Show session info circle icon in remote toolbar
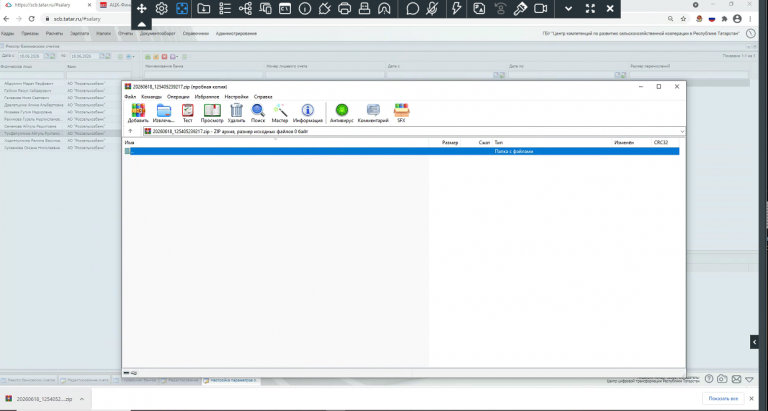 coord(305,9)
